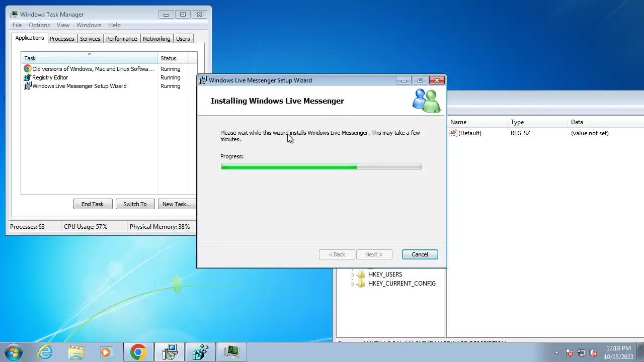
Task: Select the (Default) registry value
Action: click(470, 133)
